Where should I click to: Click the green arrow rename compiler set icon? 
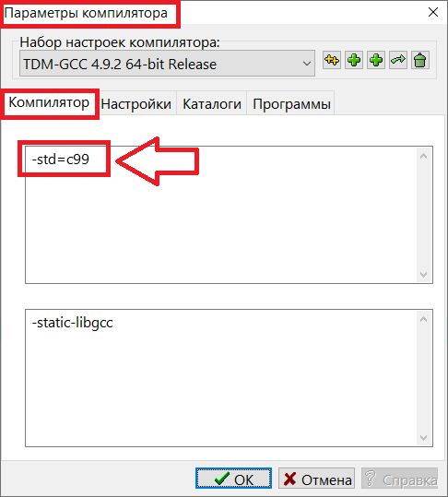tap(398, 60)
